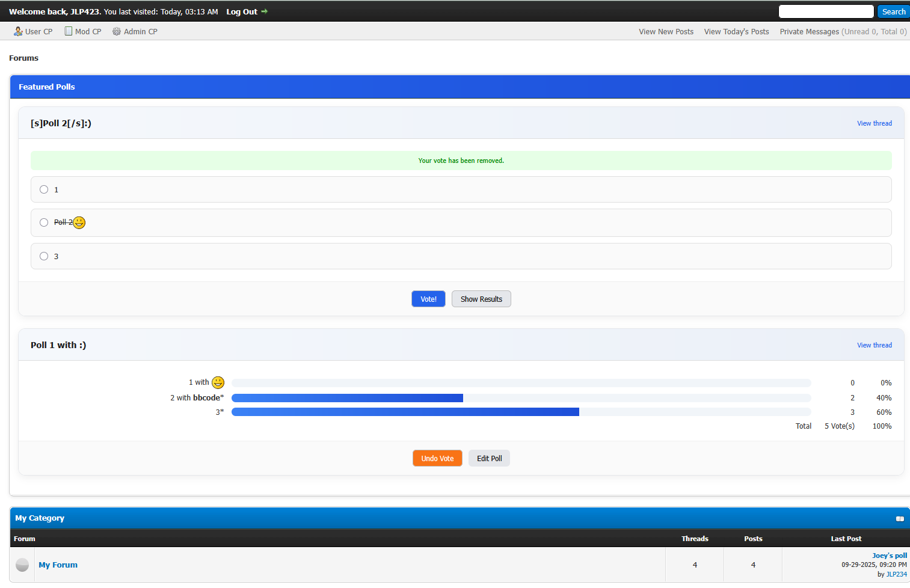Click the smiley emoji beside Poll 2 option

click(x=79, y=222)
